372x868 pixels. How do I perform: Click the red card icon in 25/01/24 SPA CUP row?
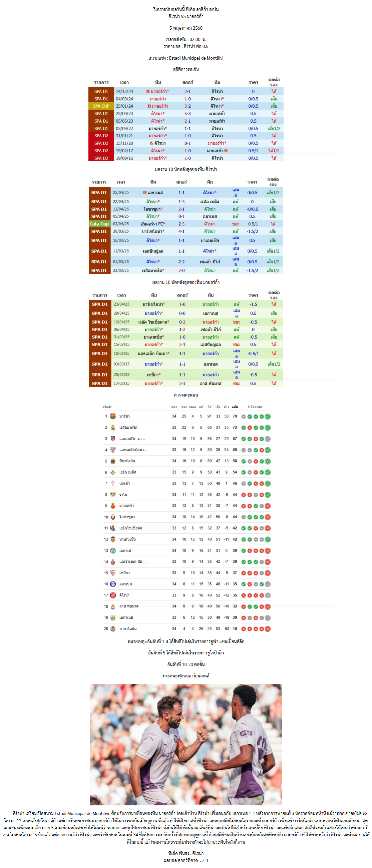pos(149,106)
